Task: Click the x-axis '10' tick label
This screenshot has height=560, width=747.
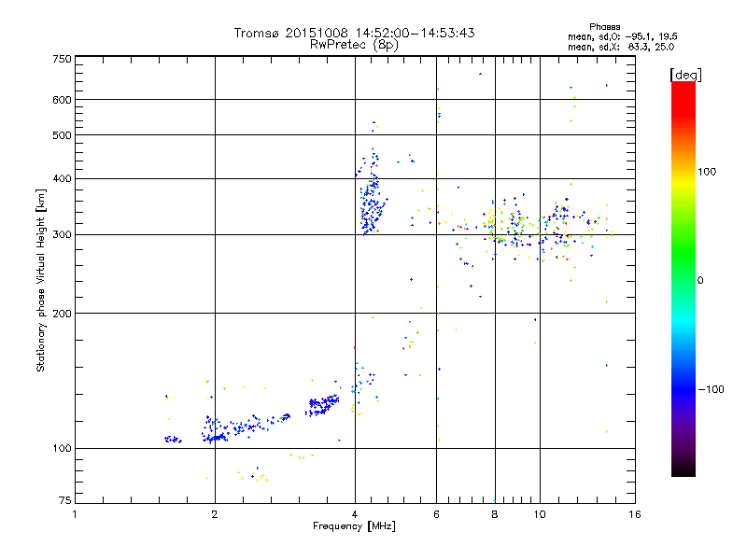Action: pos(540,514)
